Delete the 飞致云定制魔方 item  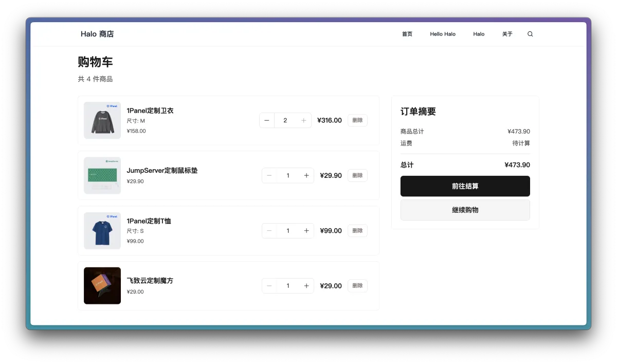point(357,285)
